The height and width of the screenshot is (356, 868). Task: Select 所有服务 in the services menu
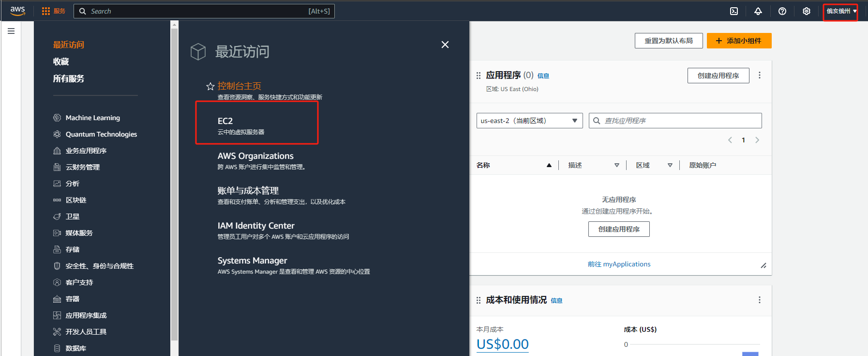69,78
